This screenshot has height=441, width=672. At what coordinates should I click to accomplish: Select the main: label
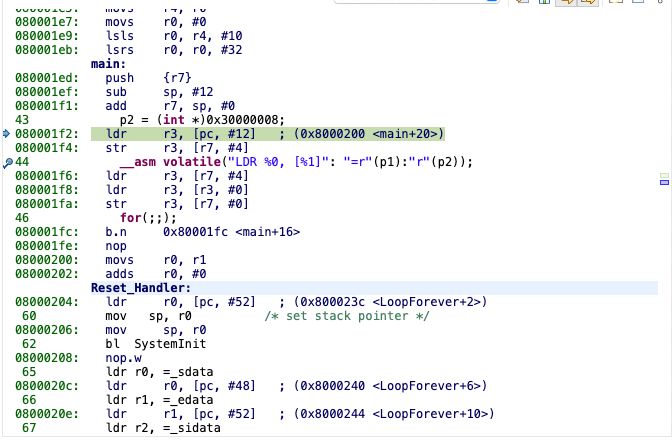pos(108,64)
